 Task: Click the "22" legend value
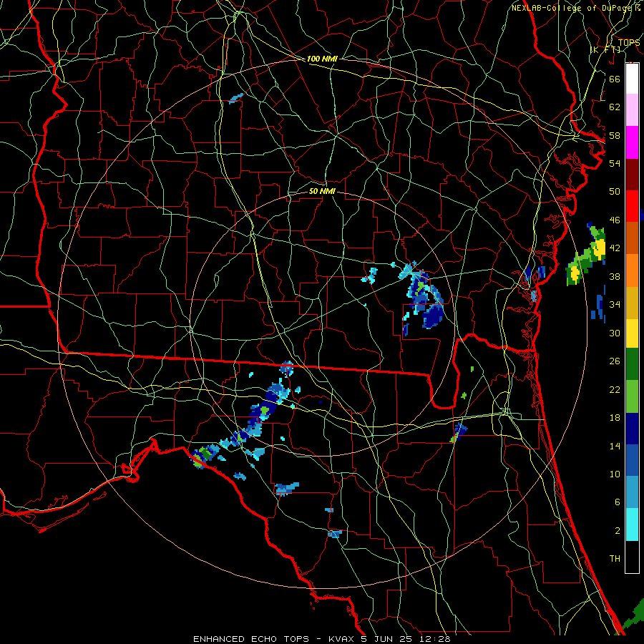pos(615,389)
